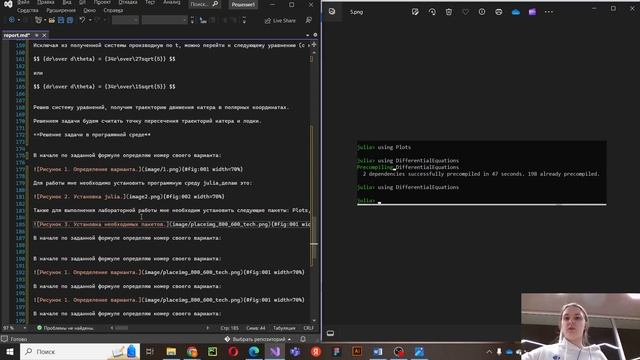Image resolution: width=640 pixels, height=360 pixels.
Task: Open Microsoft Word from the taskbar
Action: [378, 351]
